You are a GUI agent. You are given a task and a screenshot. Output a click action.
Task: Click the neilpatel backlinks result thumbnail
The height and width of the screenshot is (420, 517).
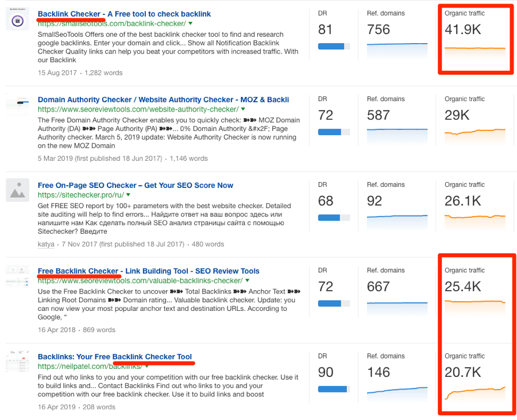tap(17, 361)
